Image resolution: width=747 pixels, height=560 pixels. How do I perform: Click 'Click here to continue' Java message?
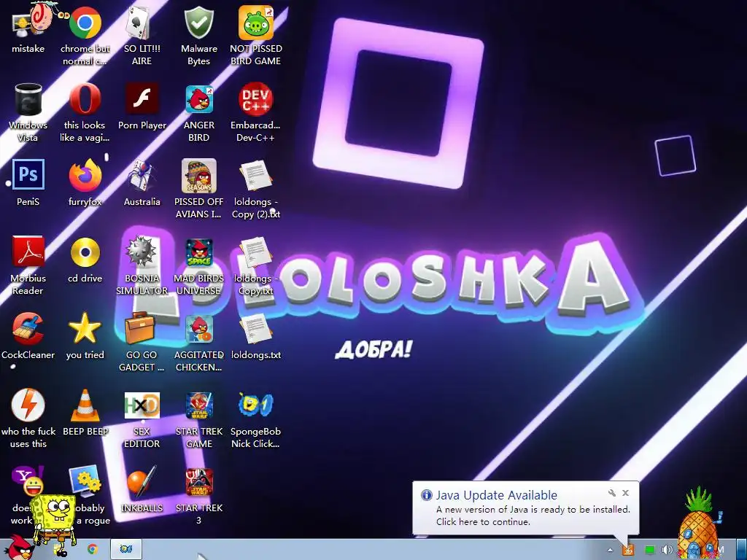click(483, 521)
